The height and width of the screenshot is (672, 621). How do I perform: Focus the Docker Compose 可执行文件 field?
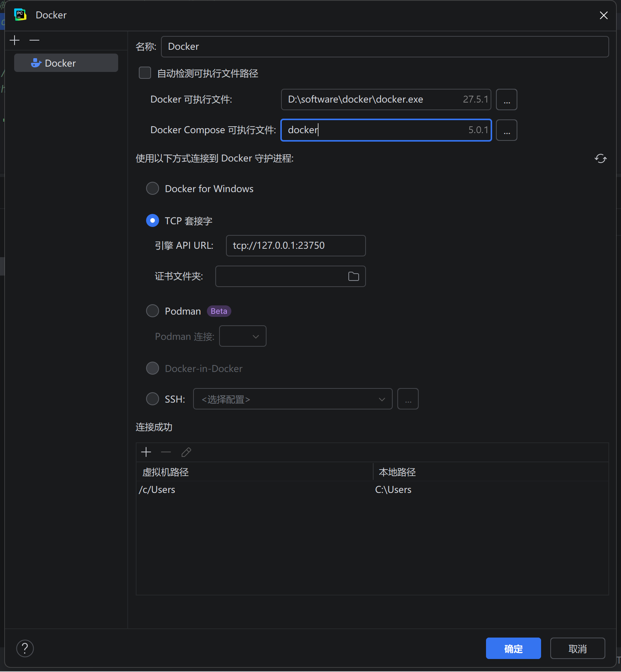(386, 130)
